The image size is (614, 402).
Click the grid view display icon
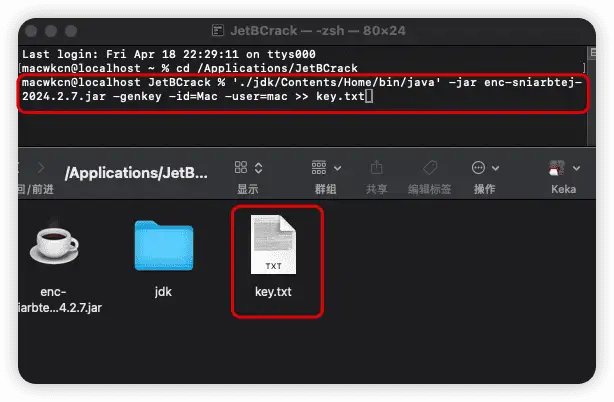242,168
